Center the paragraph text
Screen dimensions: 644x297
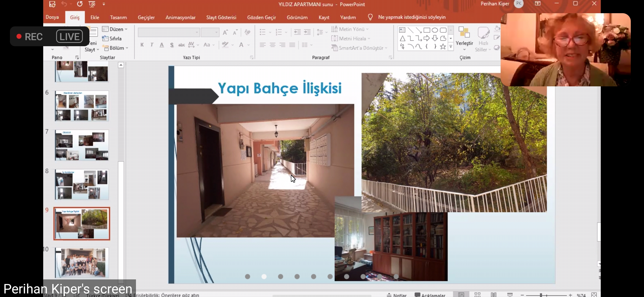(x=272, y=45)
